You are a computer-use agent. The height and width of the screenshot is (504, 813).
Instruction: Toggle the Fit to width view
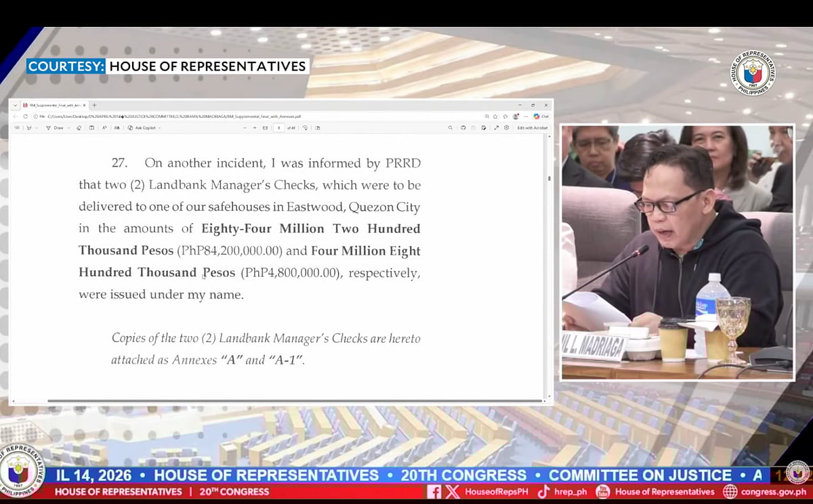pos(265,127)
